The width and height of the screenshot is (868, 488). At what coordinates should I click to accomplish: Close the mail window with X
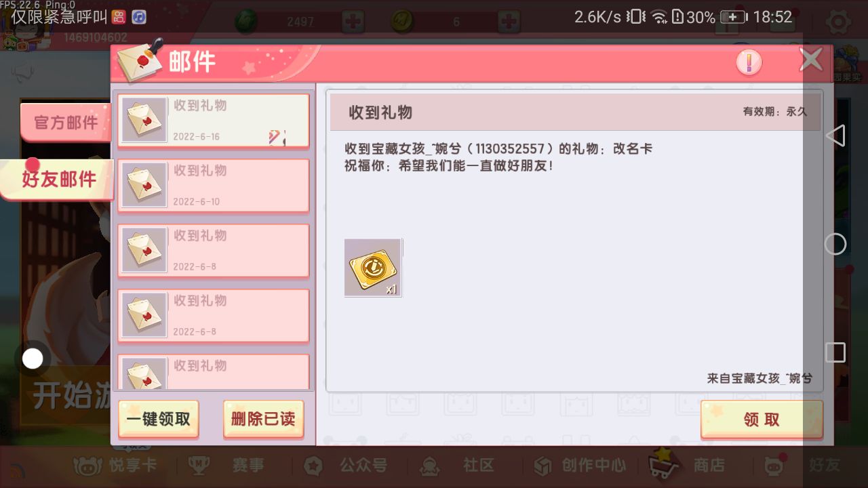pos(811,60)
